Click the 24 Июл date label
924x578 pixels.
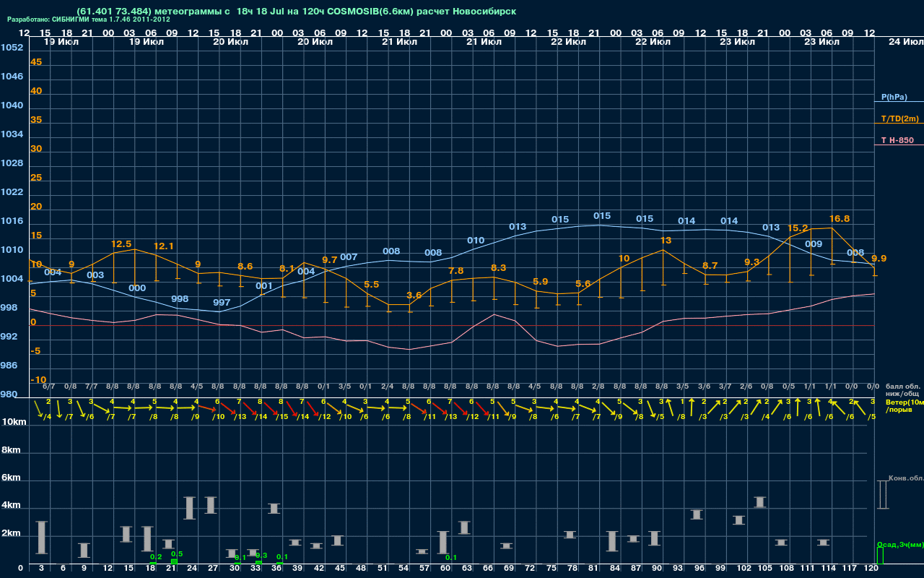click(x=905, y=42)
